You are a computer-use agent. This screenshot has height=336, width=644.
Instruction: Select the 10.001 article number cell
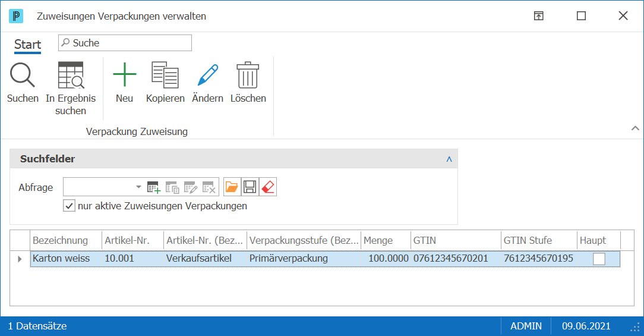132,259
